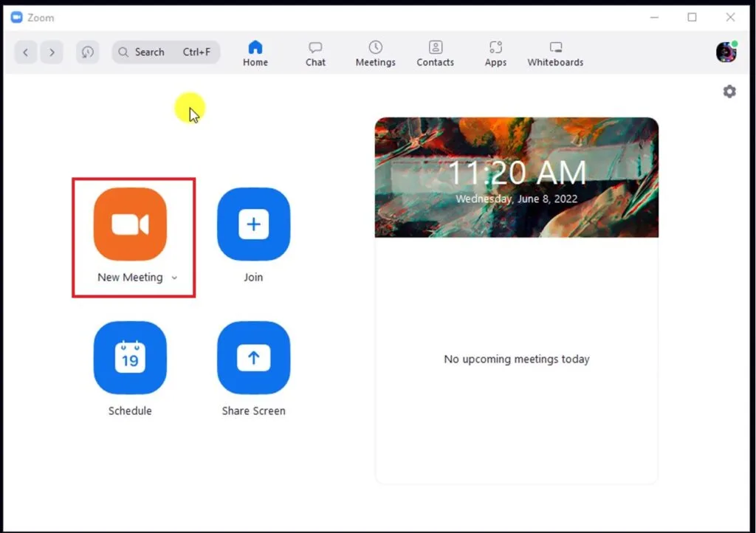Image resolution: width=756 pixels, height=533 pixels.
Task: Expand the New Meeting dropdown arrow
Action: [174, 278]
